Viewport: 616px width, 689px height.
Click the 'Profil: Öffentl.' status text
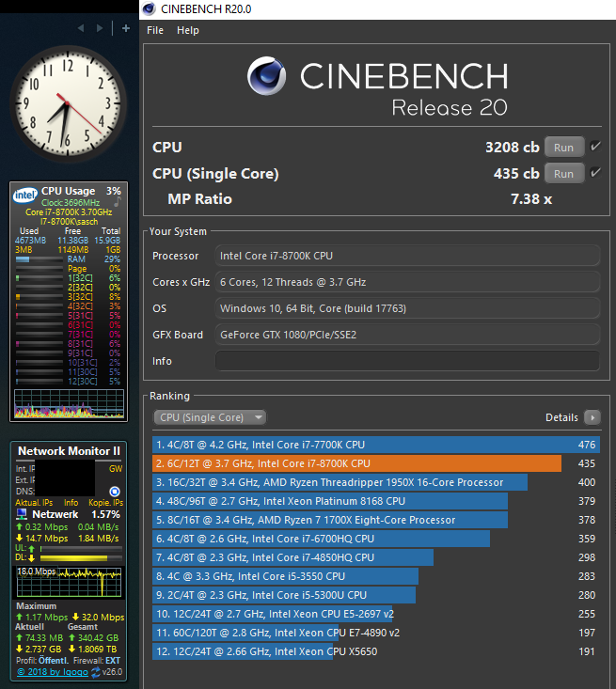coord(42,661)
